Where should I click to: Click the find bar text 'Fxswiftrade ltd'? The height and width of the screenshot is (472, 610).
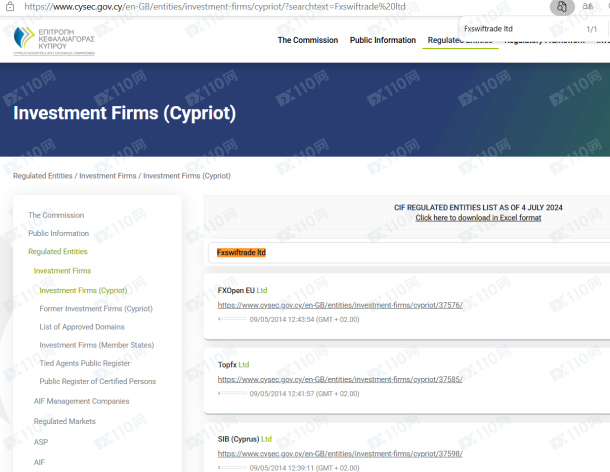click(x=488, y=29)
